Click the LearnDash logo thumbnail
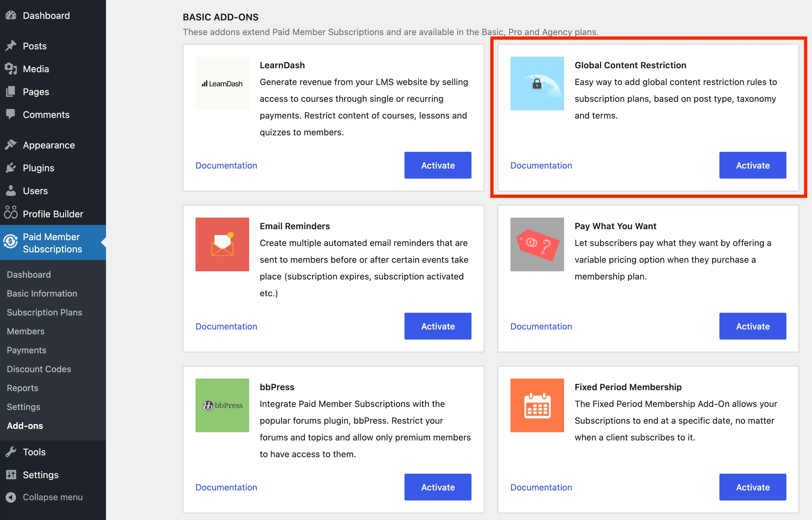The height and width of the screenshot is (520, 812). [222, 84]
